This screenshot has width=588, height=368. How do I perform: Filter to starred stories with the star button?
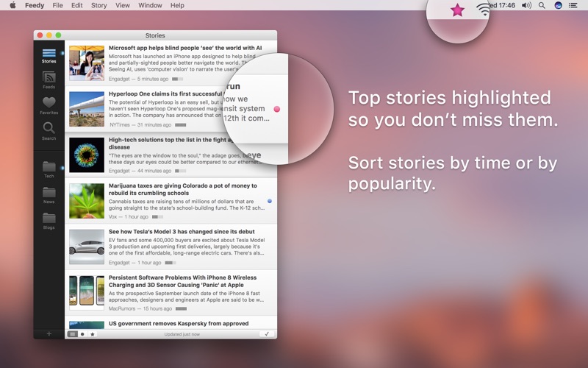click(x=93, y=334)
